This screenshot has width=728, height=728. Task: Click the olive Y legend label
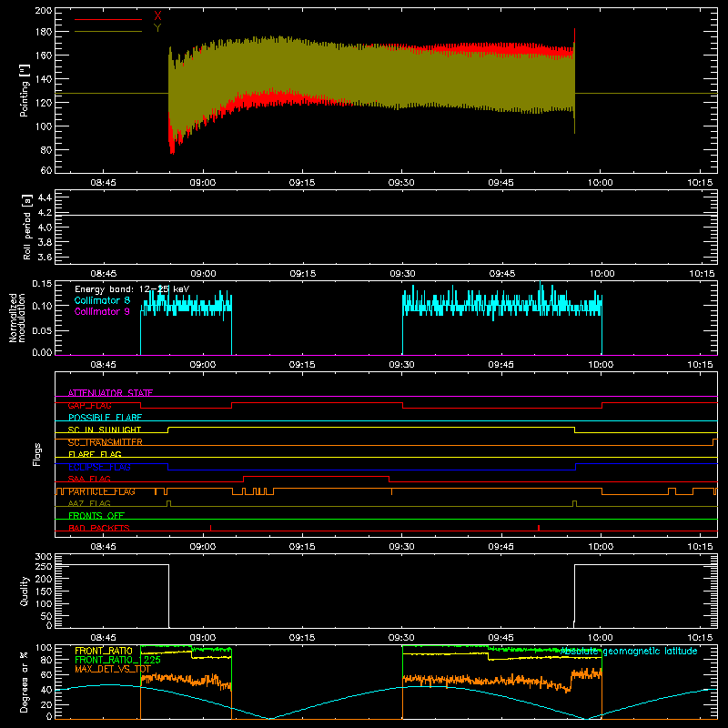pos(157,28)
